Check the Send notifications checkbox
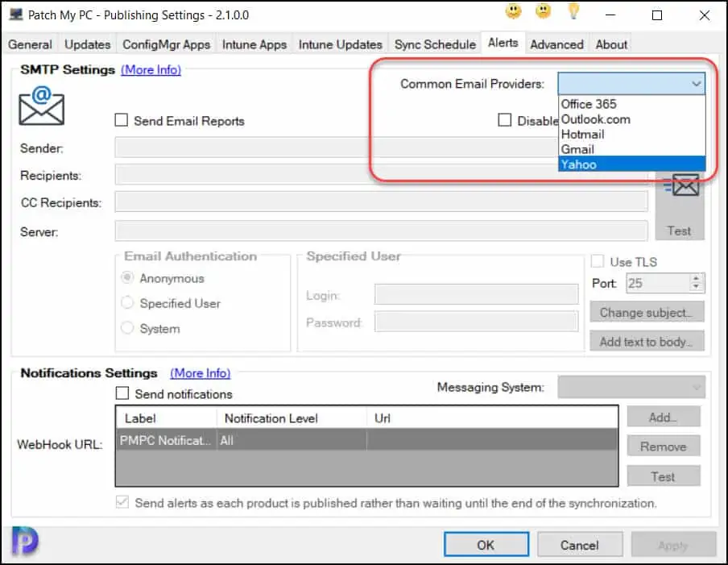The height and width of the screenshot is (565, 728). coord(122,393)
